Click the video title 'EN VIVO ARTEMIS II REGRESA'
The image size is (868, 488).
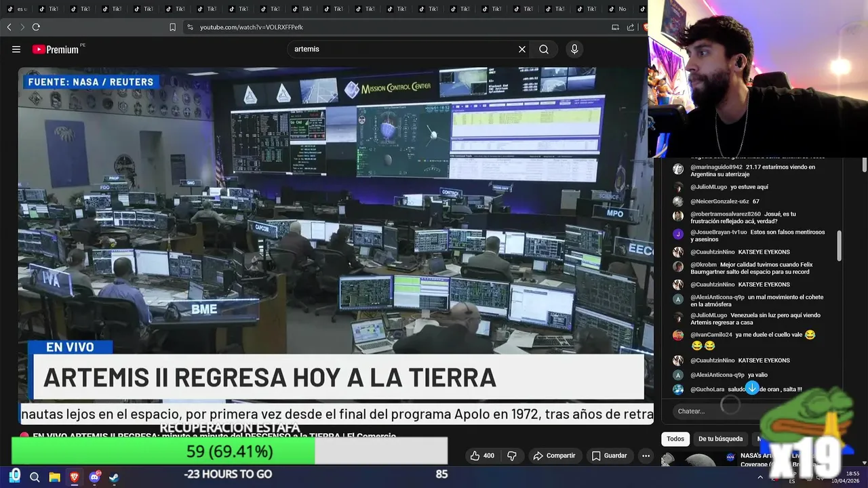coord(214,436)
